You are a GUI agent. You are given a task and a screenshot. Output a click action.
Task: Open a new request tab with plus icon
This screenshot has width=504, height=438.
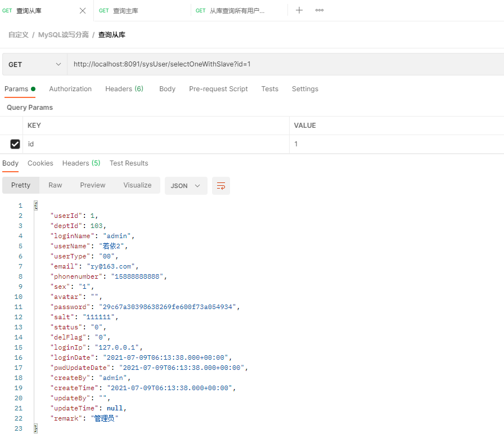(x=299, y=10)
